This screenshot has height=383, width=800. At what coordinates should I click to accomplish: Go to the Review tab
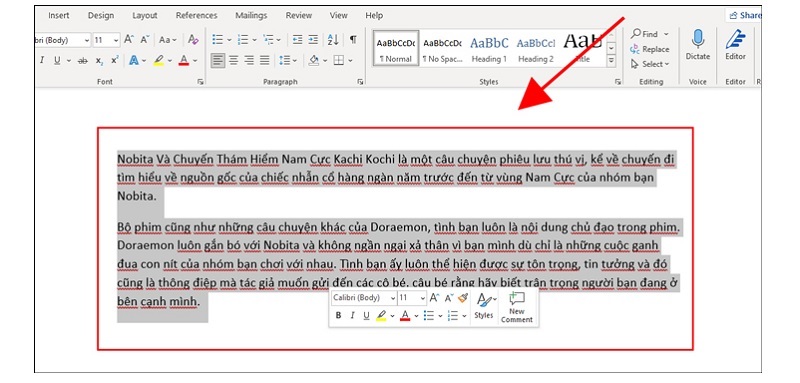tap(298, 15)
